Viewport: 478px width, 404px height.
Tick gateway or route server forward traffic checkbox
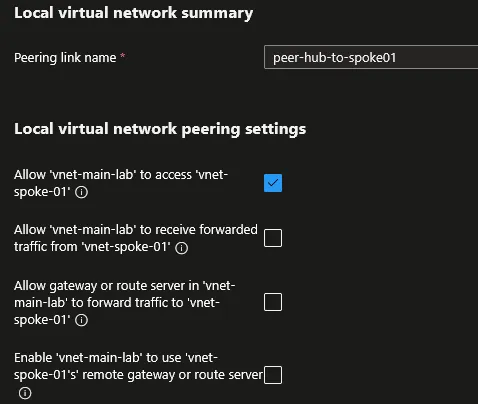point(273,302)
